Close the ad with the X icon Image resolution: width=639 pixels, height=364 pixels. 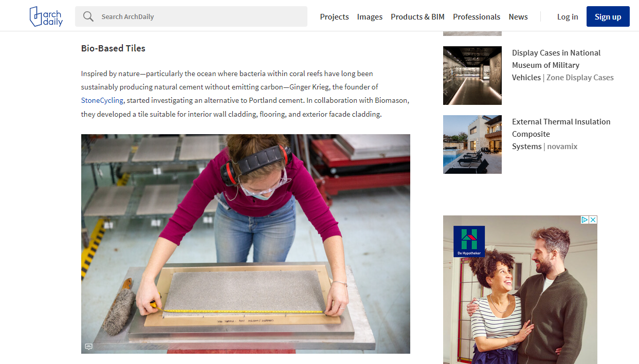click(x=593, y=220)
